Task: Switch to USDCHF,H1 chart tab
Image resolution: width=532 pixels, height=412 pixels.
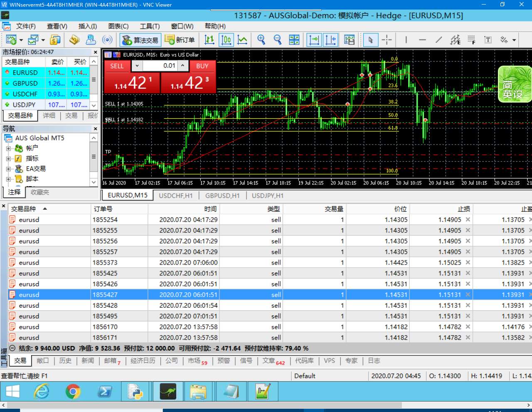Action: (x=176, y=196)
